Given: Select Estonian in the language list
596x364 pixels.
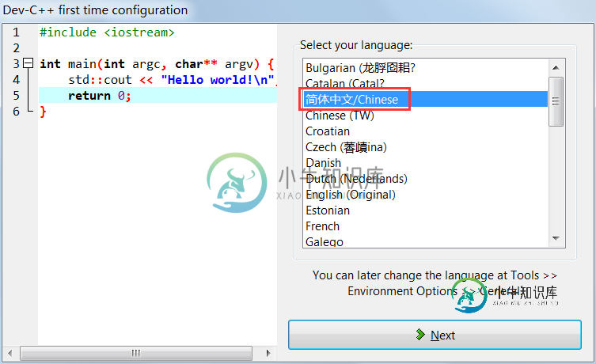Looking at the screenshot, I should click(x=425, y=210).
